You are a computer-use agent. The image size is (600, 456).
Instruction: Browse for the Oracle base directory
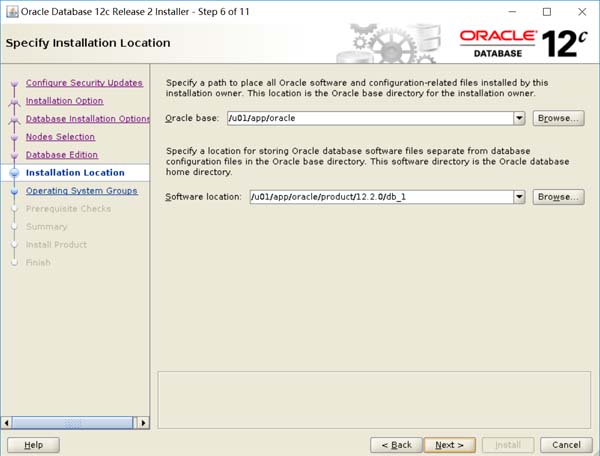[x=558, y=118]
